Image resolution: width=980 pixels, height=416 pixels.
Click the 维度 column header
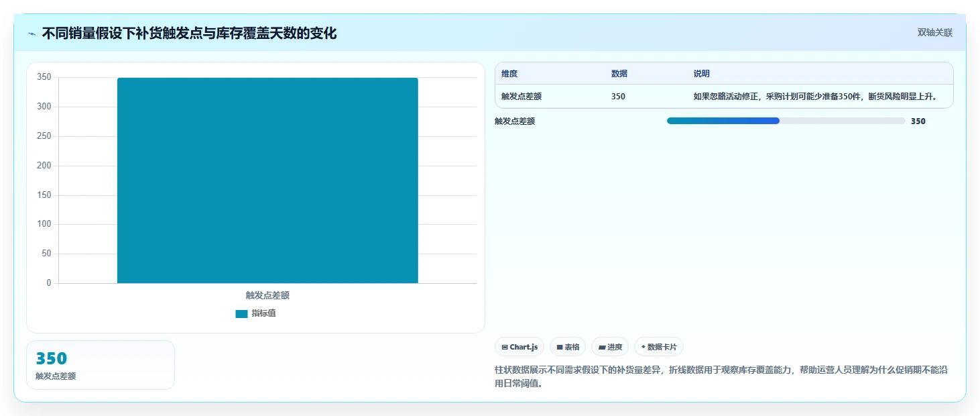click(x=509, y=74)
